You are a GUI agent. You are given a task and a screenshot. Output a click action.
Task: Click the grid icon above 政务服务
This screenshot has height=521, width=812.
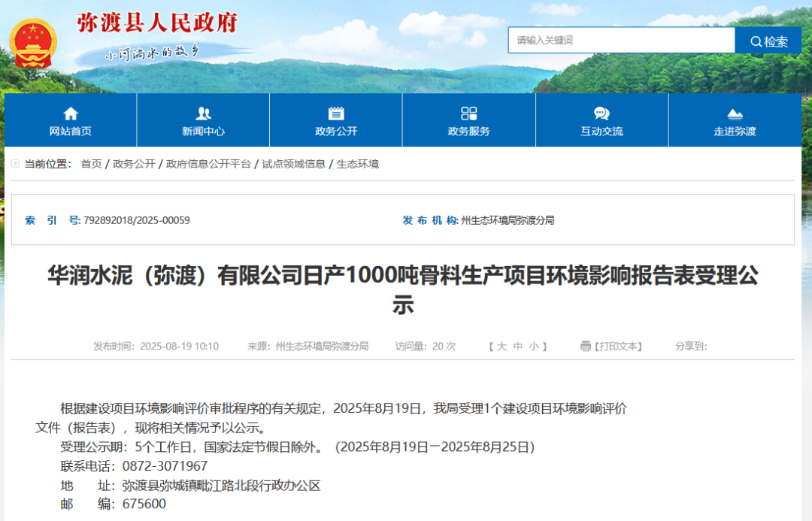click(468, 114)
